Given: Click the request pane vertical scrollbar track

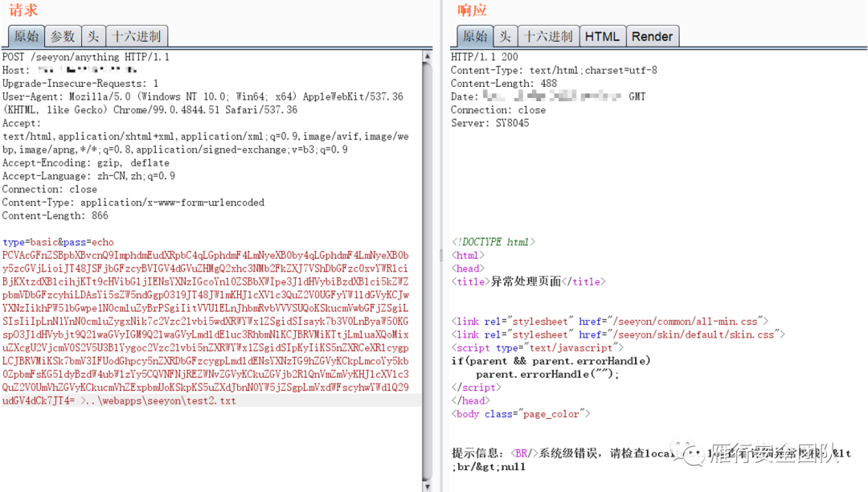Looking at the screenshot, I should (x=427, y=271).
